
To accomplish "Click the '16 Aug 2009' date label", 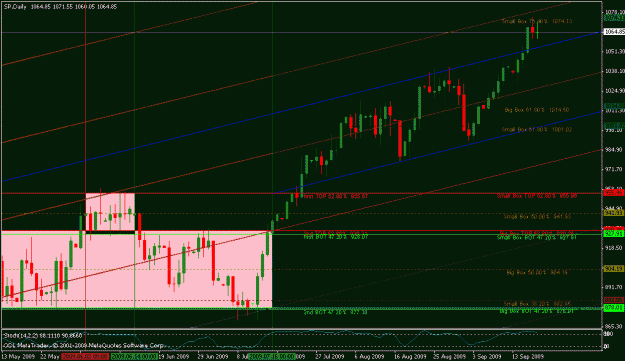I will click(x=410, y=356).
